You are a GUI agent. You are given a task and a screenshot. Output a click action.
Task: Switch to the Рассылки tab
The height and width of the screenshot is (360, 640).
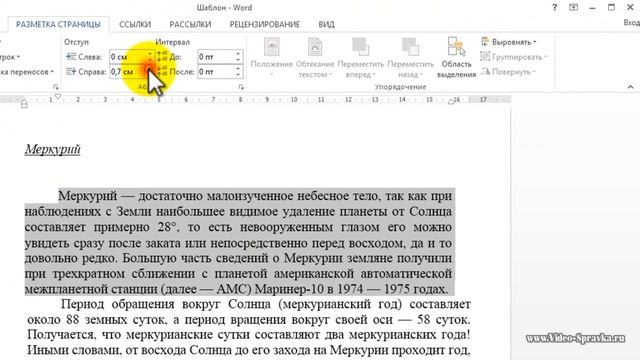click(x=190, y=24)
